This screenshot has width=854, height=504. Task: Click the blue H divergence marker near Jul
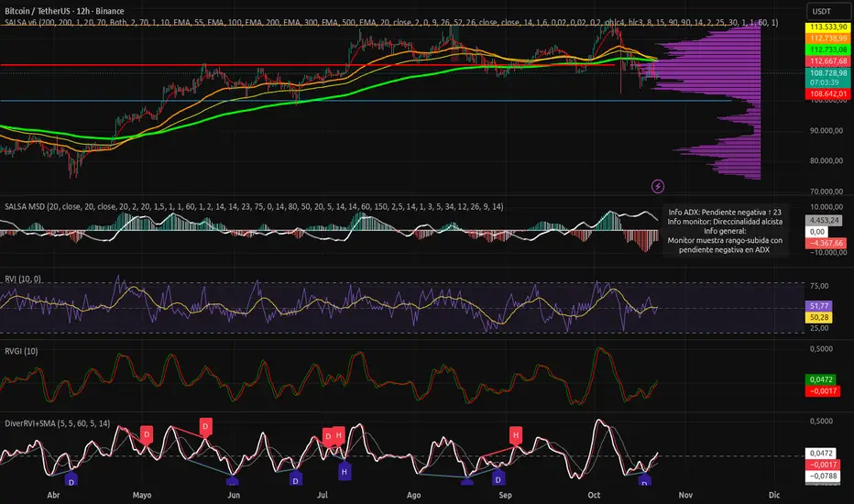[x=345, y=471]
